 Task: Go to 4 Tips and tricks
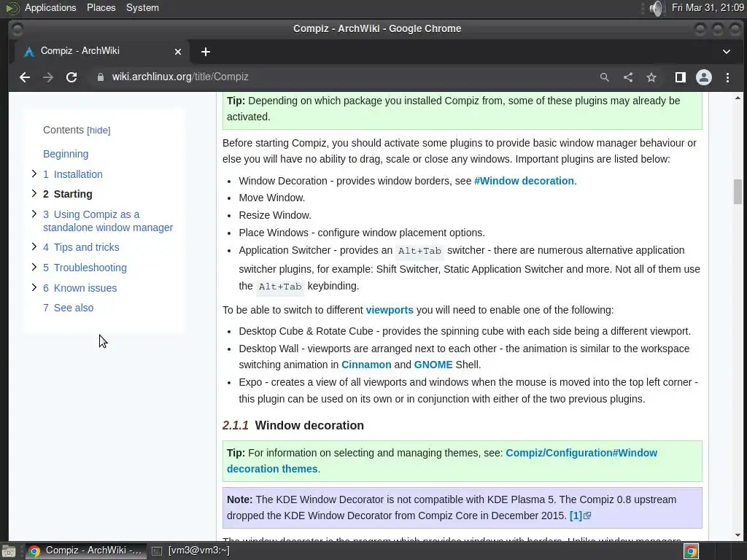(x=81, y=247)
